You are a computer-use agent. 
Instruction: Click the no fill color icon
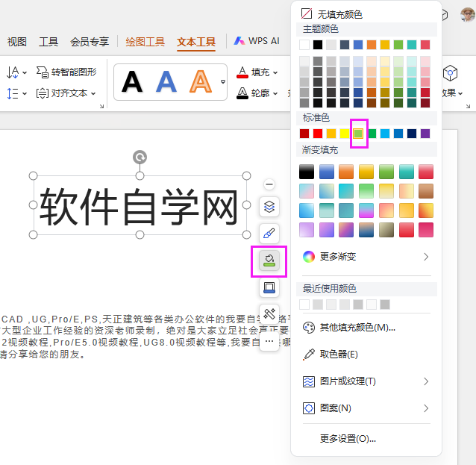tap(307, 13)
